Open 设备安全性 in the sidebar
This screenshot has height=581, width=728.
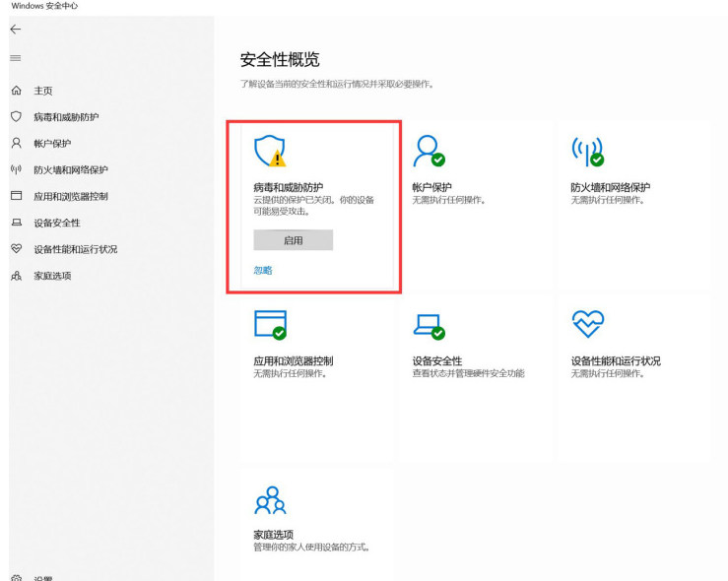click(x=57, y=223)
